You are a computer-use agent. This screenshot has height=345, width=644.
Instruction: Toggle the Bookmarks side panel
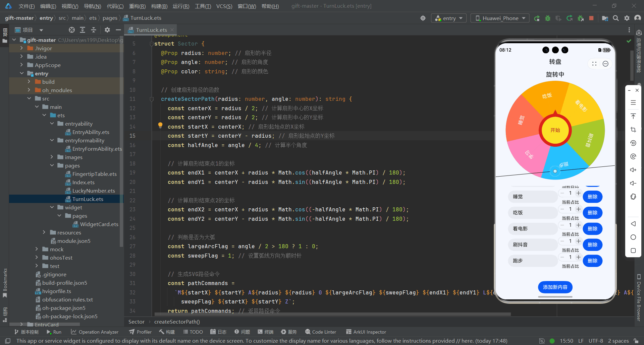tap(5, 283)
